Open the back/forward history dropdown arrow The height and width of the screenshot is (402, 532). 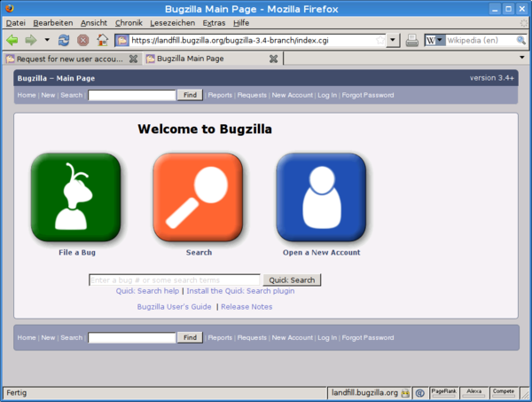tap(47, 40)
